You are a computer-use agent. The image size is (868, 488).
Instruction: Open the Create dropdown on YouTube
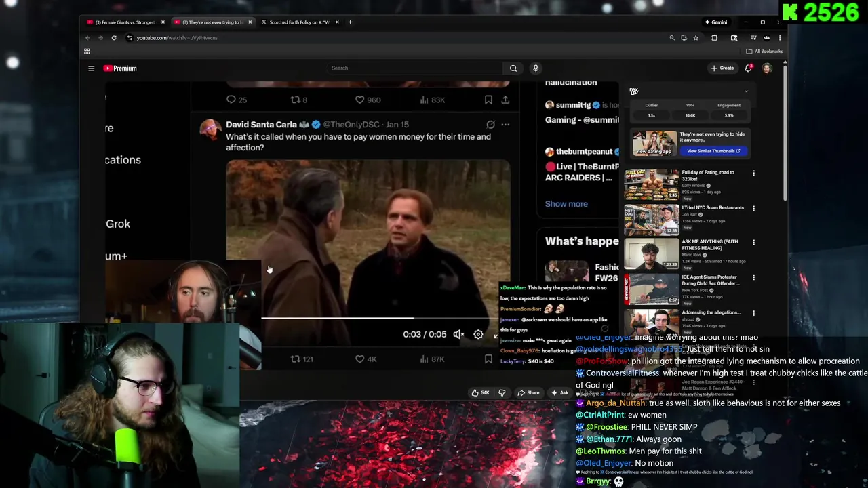point(722,68)
